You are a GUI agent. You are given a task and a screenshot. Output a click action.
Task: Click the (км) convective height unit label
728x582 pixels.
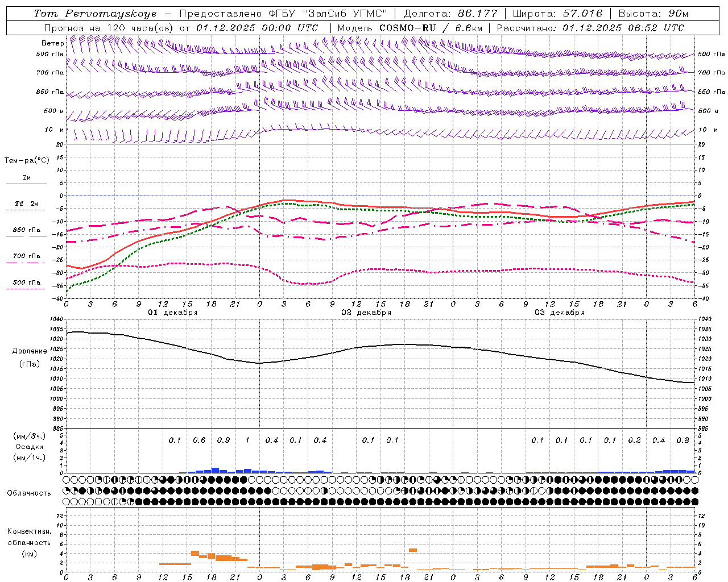point(30,554)
